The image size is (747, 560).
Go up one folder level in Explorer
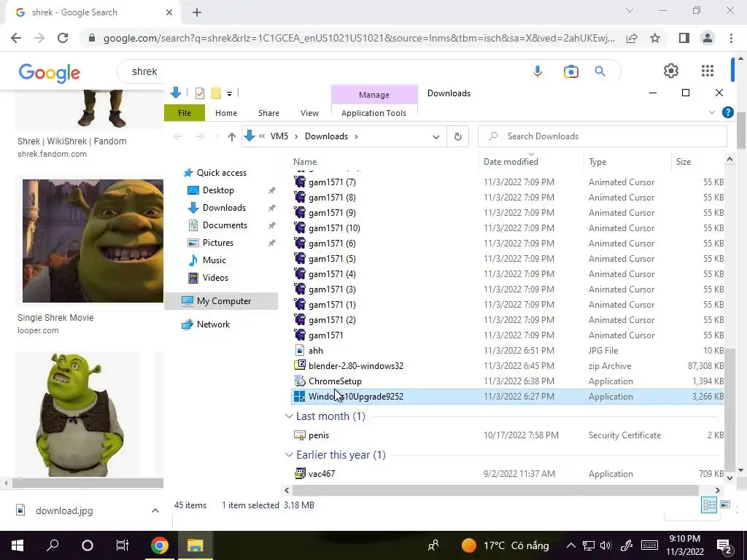tap(231, 136)
